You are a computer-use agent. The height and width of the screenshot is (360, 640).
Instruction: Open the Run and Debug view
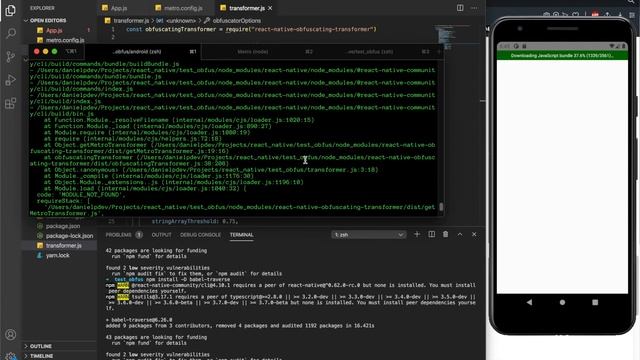click(11, 80)
